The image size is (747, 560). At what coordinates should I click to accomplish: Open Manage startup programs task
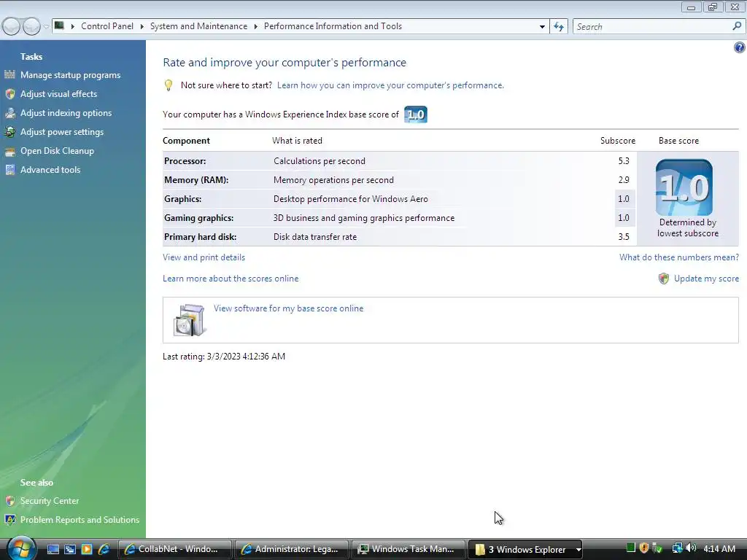(71, 75)
